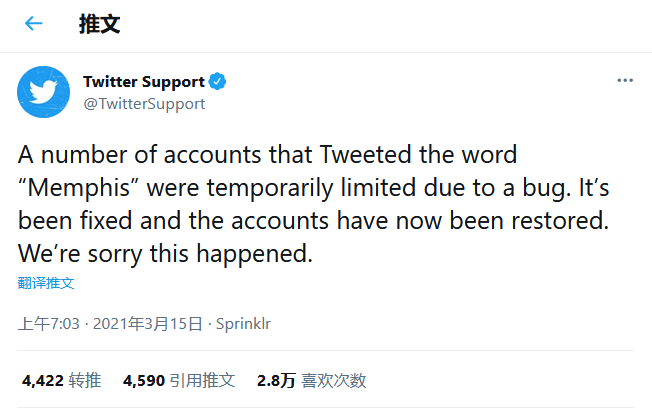Open the Twitter Support display name

(144, 82)
